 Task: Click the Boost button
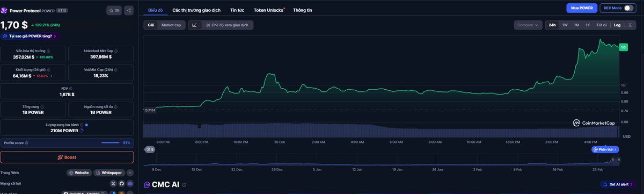tap(67, 157)
